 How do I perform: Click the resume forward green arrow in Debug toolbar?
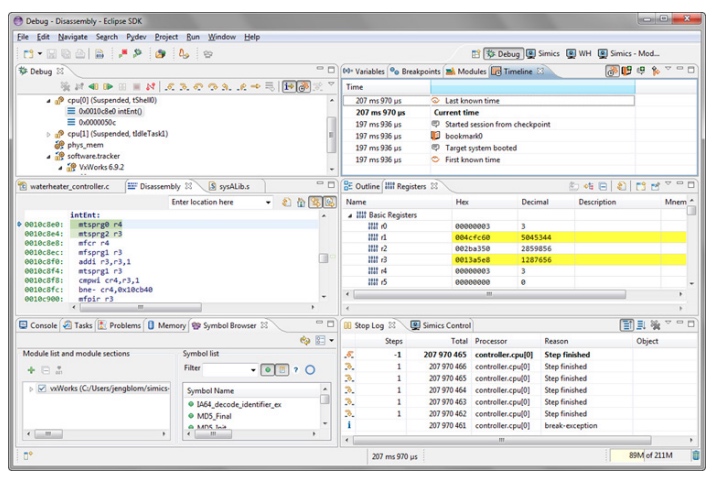click(x=108, y=86)
